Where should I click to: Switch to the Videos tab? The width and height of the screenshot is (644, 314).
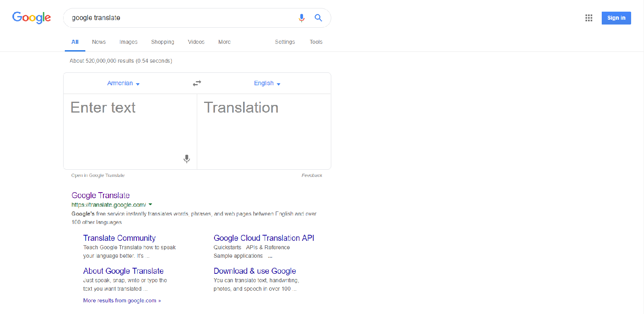tap(196, 42)
